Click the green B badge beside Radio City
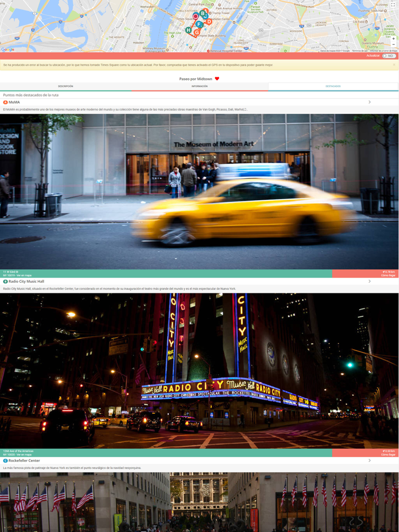 (6, 282)
